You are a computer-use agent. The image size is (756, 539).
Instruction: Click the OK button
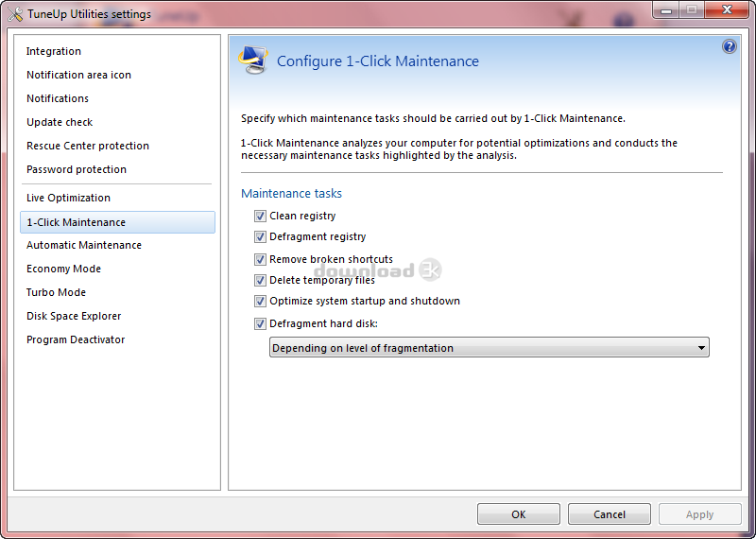click(x=518, y=514)
